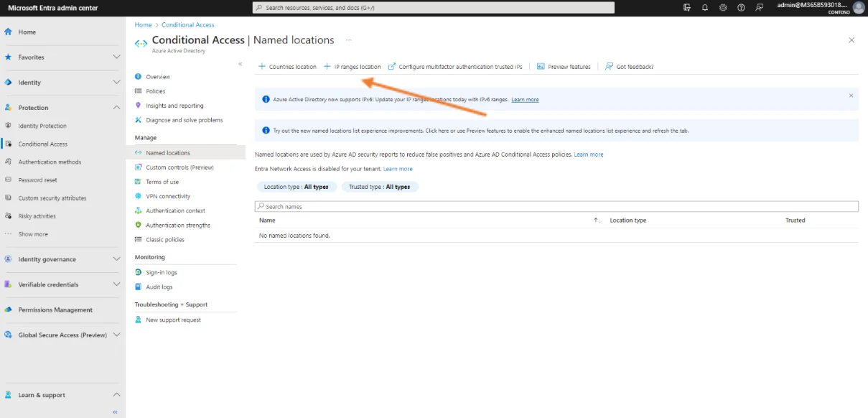Add a new IP ranges location
Viewport: 868px width, 418px height.
353,67
